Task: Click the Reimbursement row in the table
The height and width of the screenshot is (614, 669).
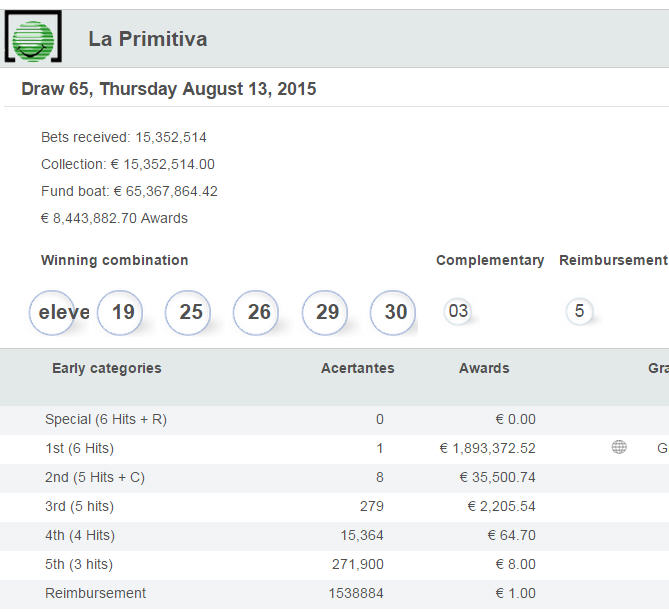Action: coord(334,594)
